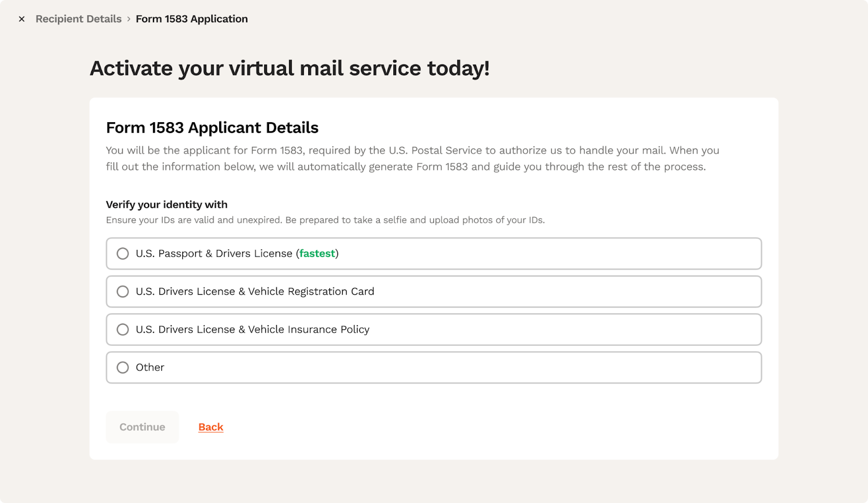This screenshot has width=868, height=503.
Task: Click the U.S. Postal Service description paragraph
Action: click(x=412, y=158)
